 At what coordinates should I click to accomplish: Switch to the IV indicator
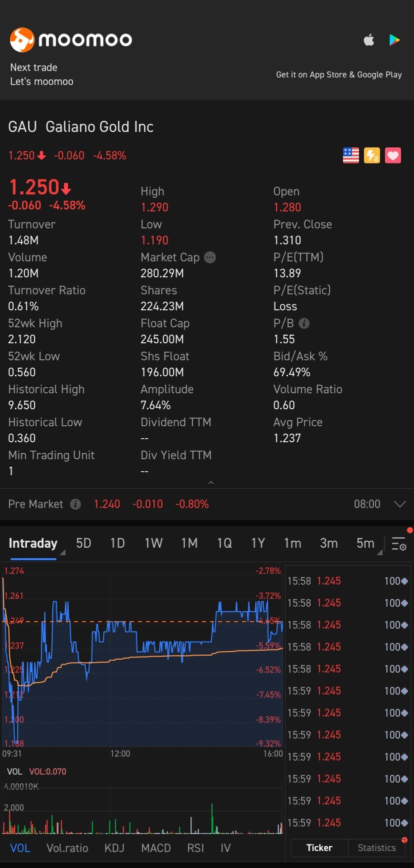pos(225,848)
